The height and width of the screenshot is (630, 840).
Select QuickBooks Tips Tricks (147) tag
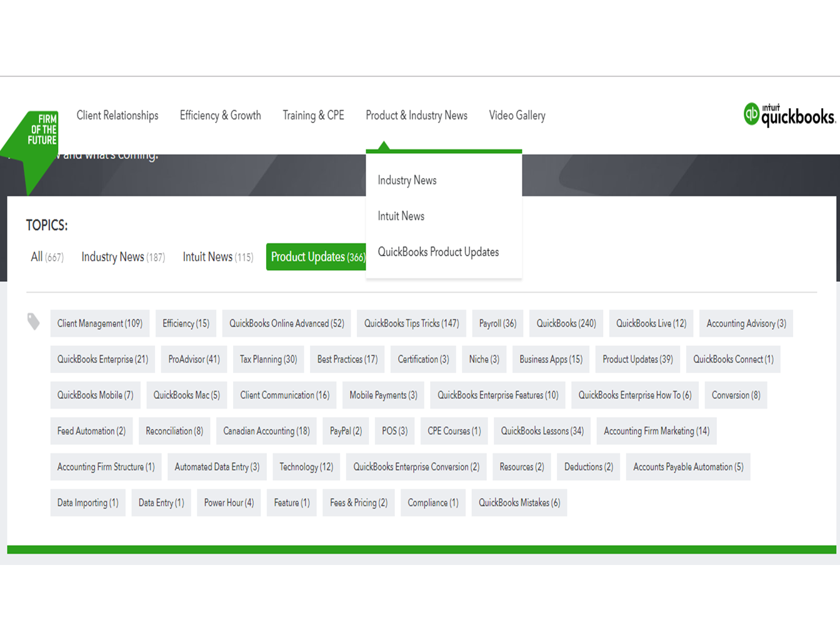(412, 324)
